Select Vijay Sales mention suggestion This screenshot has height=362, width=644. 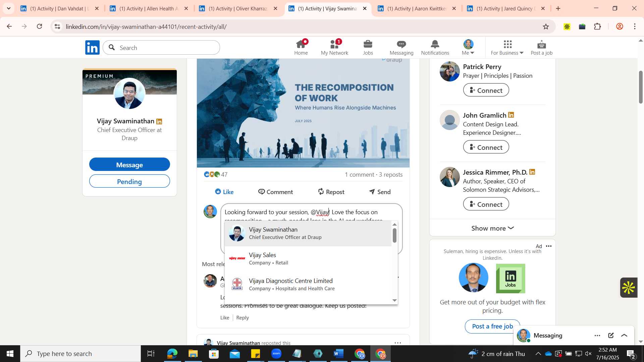[308, 259]
